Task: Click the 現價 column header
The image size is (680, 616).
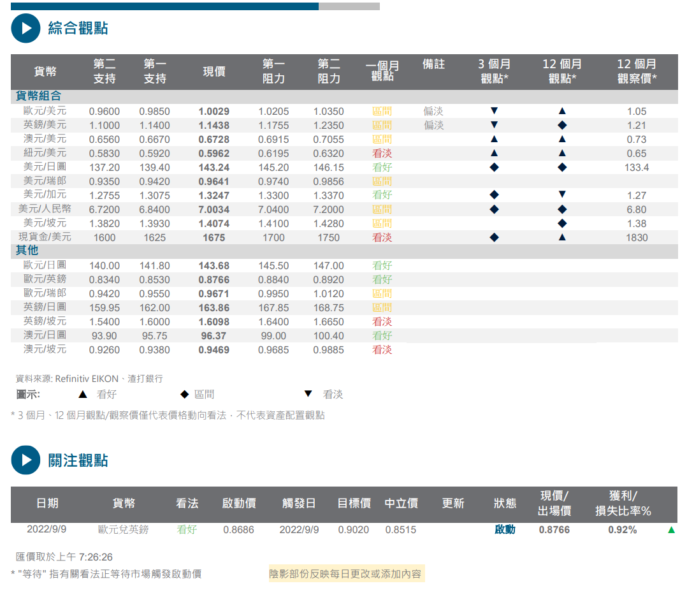Action: [213, 71]
